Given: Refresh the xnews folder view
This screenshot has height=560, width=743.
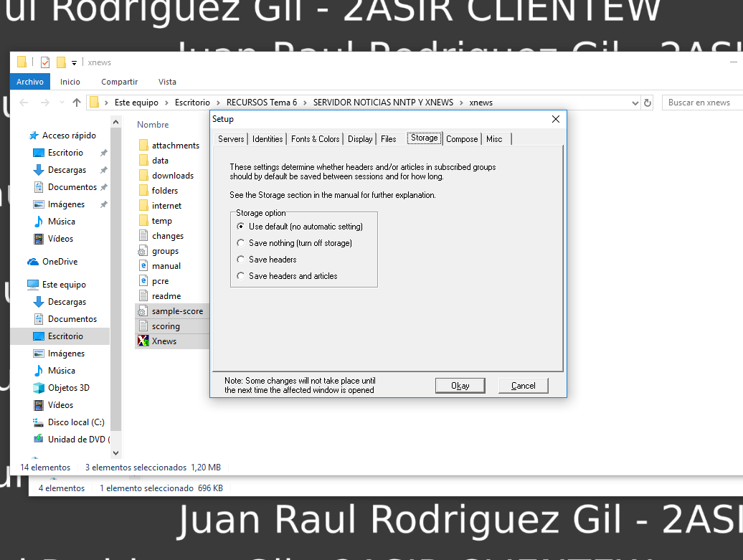Looking at the screenshot, I should (x=648, y=103).
